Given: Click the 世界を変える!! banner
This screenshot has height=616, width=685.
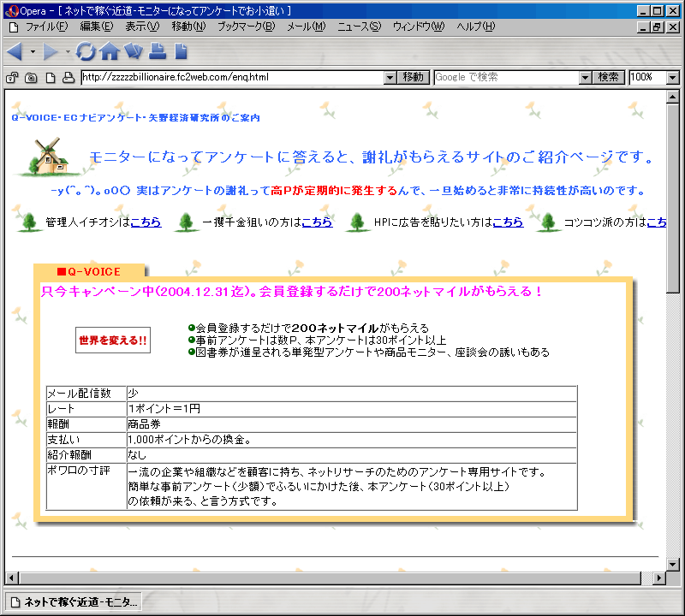Looking at the screenshot, I should pos(113,341).
